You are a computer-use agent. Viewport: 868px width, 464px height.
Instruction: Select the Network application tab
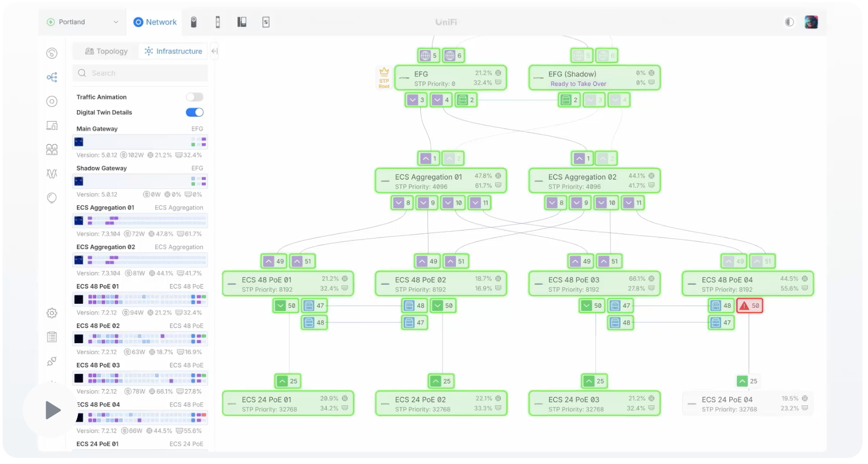coord(155,22)
